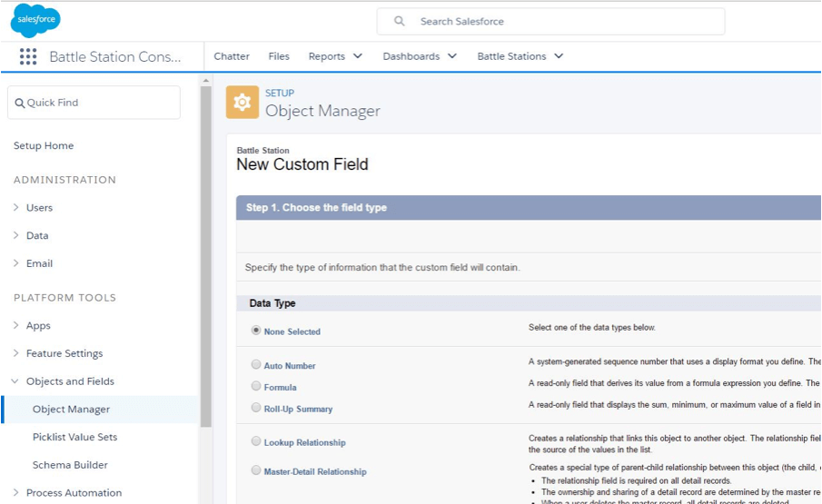
Task: Open the Battle Stations tab
Action: pyautogui.click(x=511, y=56)
